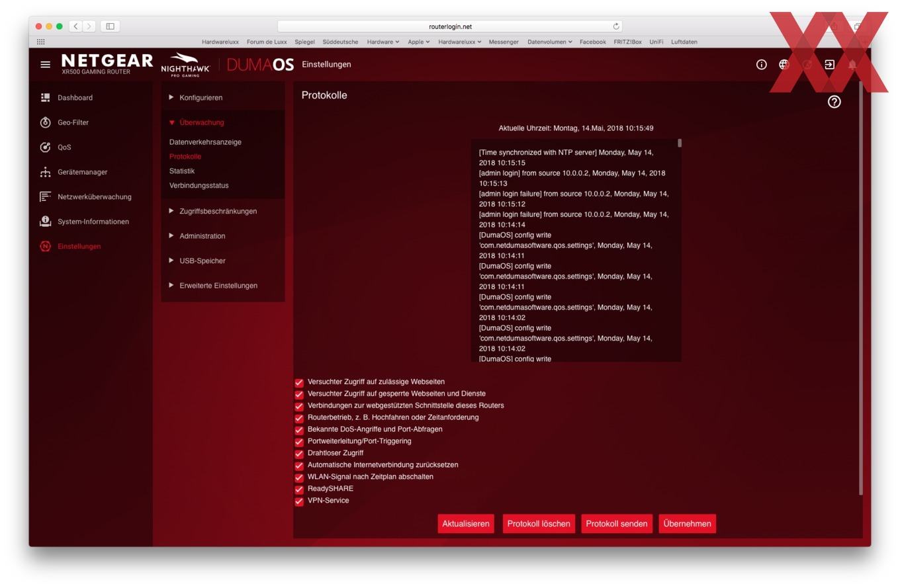Screen dimensions: 900x588
Task: Open the FRITZ!Box bookmark
Action: (x=627, y=42)
